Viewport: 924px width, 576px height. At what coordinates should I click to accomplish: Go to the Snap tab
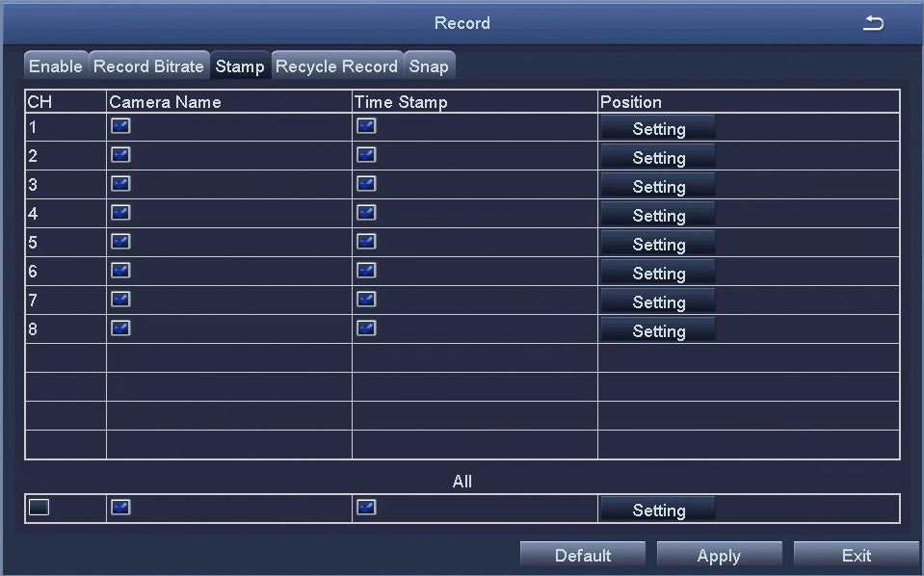point(429,66)
